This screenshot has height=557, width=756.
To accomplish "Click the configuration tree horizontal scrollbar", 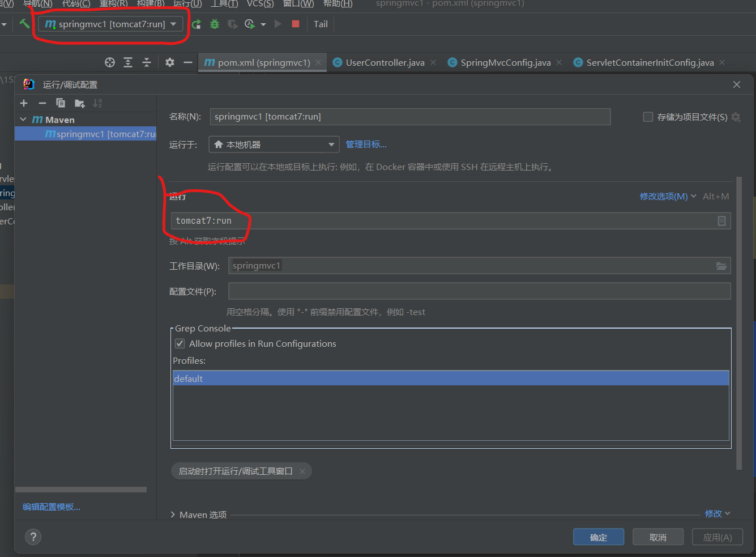I will coord(81,490).
